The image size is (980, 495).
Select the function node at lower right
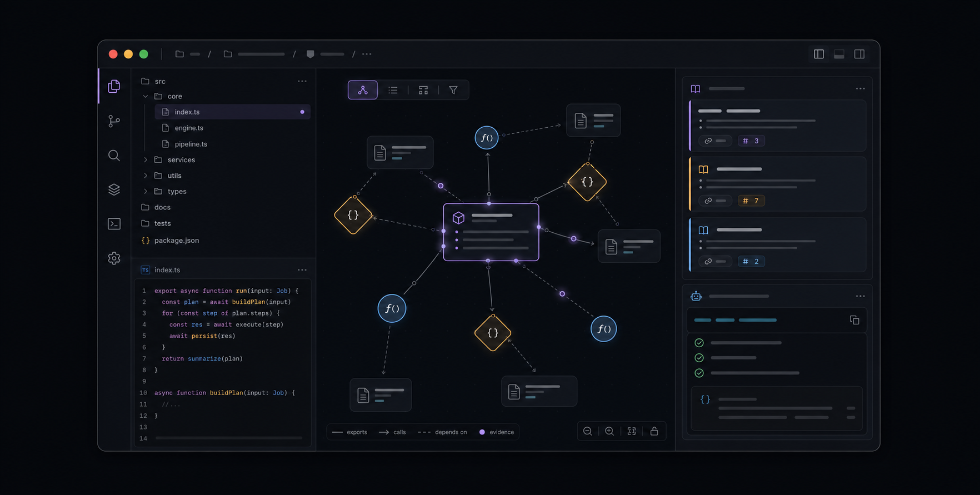604,329
